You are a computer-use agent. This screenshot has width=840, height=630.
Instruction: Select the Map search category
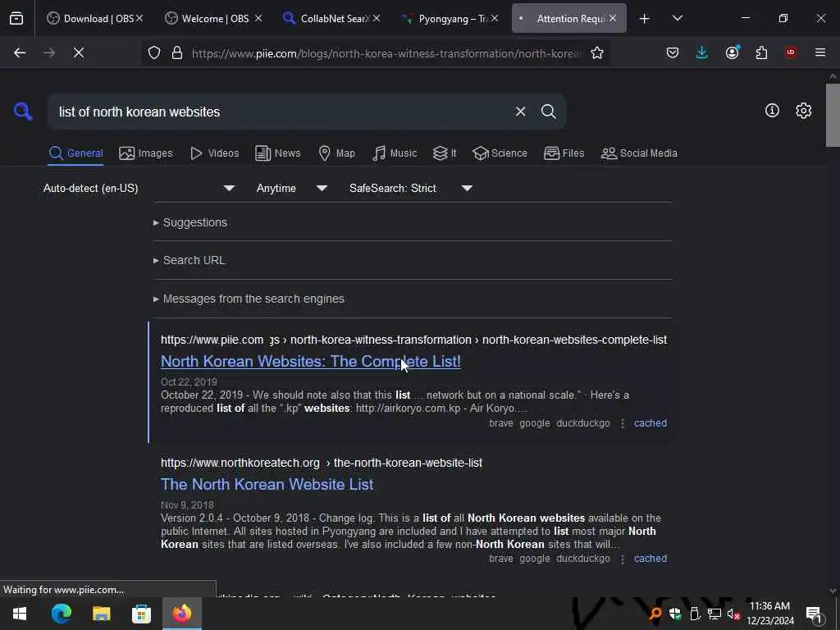click(x=336, y=153)
